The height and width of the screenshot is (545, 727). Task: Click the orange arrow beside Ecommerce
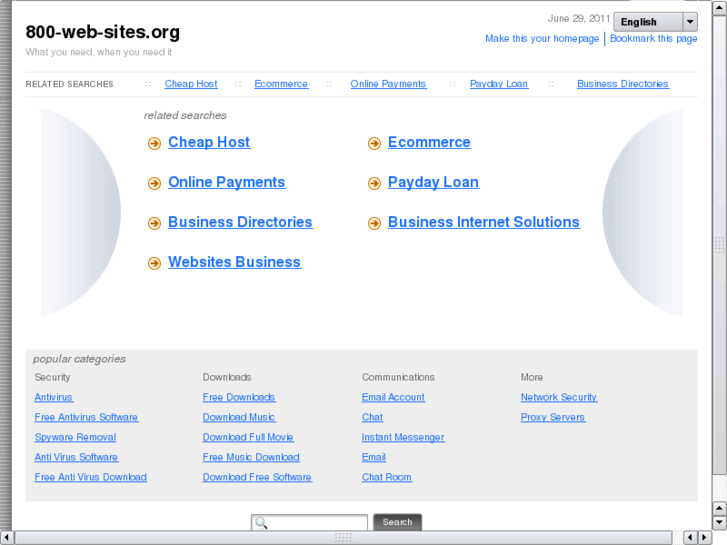374,143
